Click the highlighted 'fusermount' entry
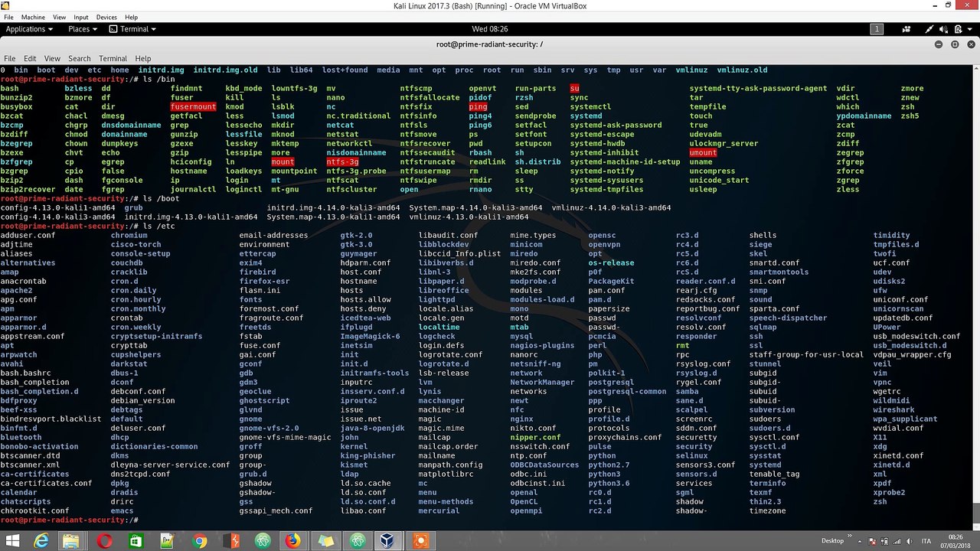This screenshot has height=551, width=980. (194, 107)
